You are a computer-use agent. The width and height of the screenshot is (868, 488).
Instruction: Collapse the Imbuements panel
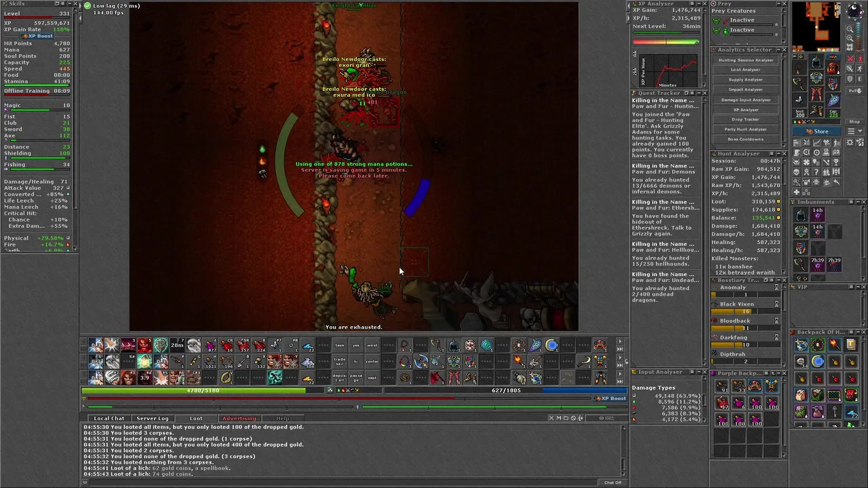857,202
